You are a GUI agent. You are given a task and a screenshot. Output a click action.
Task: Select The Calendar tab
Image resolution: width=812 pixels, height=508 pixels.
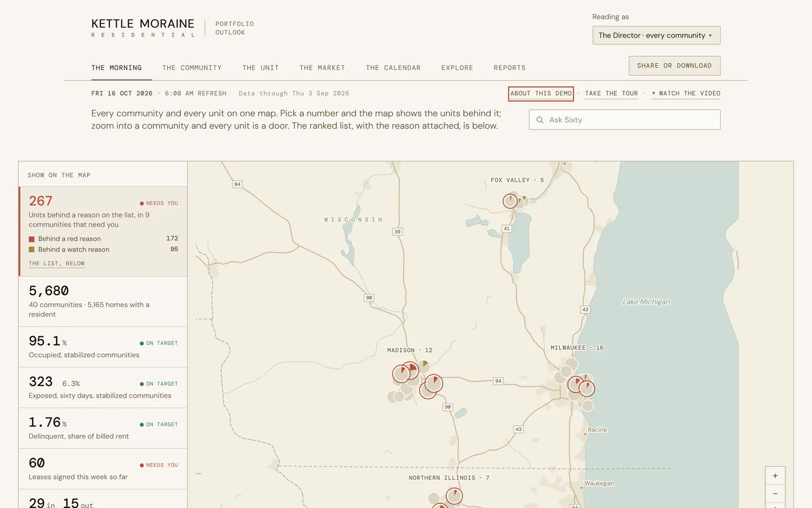coord(393,68)
